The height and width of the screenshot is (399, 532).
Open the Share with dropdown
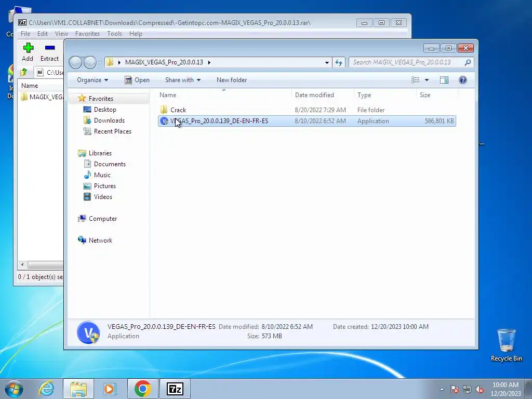(x=182, y=80)
